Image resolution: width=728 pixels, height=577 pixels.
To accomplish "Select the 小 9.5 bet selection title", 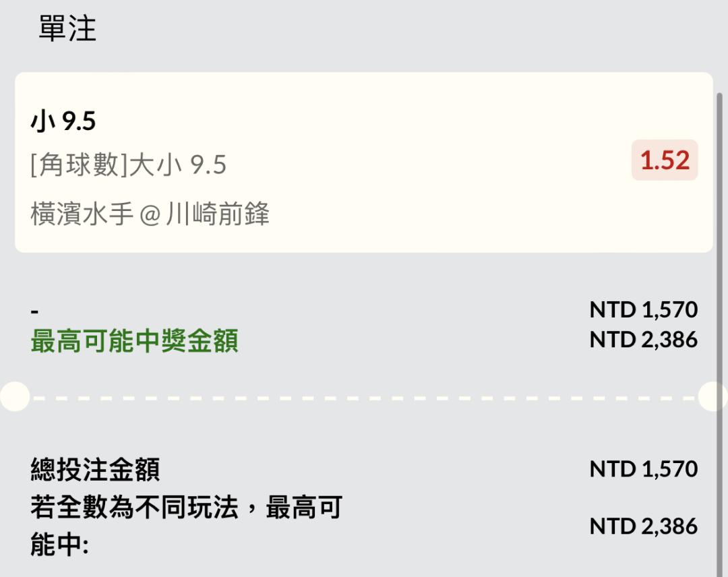I will [x=63, y=122].
